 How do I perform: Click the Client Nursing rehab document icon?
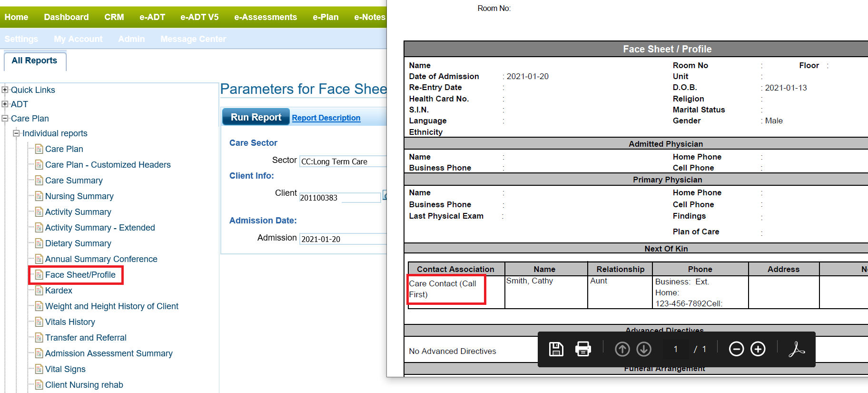[39, 385]
